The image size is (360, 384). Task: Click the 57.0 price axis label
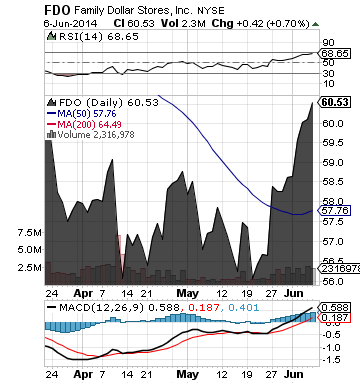[333, 241]
